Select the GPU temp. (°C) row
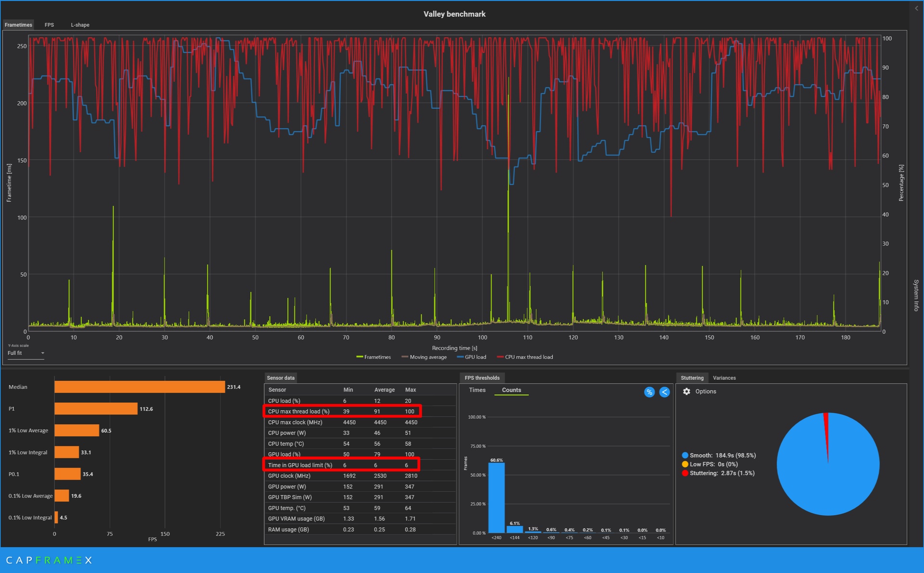Viewport: 924px width, 573px height. click(x=360, y=508)
